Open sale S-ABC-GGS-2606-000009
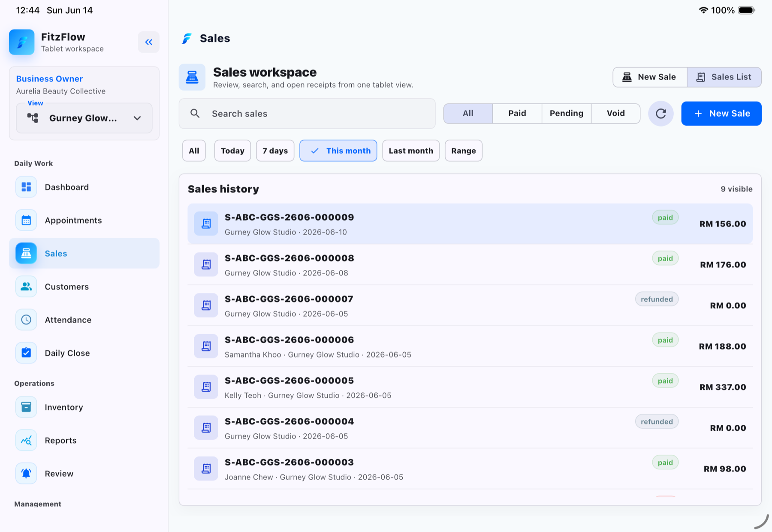Image resolution: width=772 pixels, height=532 pixels. [470, 224]
